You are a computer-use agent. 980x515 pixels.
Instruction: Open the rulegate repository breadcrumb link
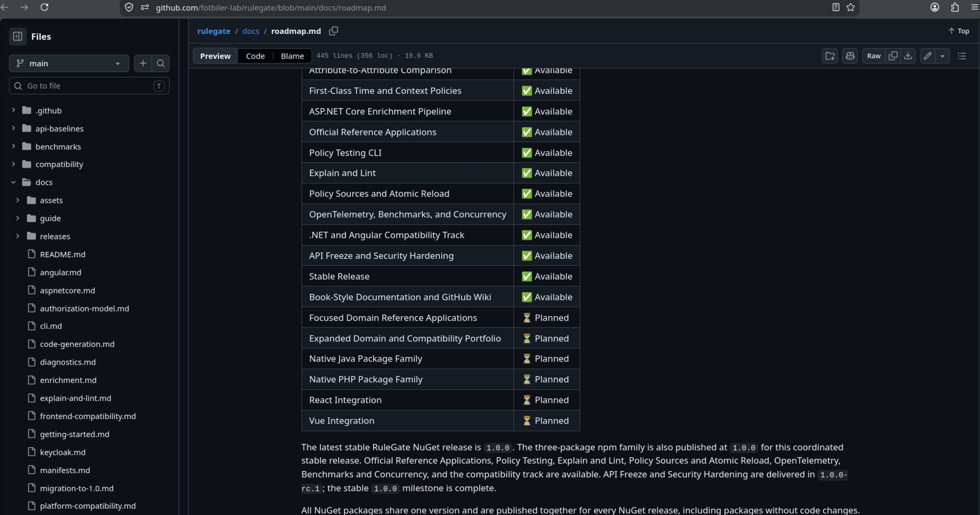tap(214, 31)
